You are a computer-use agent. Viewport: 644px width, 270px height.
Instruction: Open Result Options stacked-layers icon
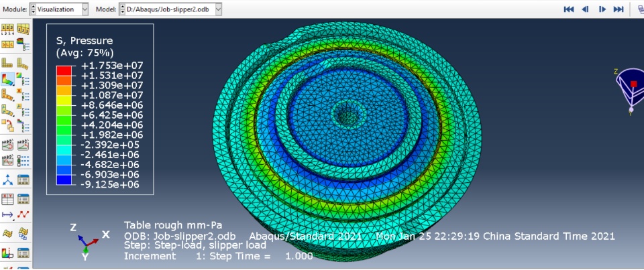(x=23, y=44)
